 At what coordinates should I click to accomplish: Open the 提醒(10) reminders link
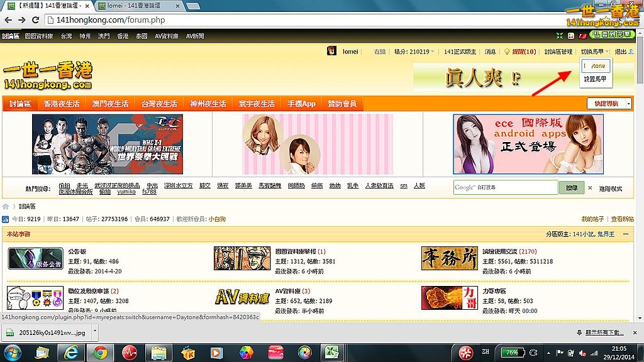pyautogui.click(x=524, y=52)
